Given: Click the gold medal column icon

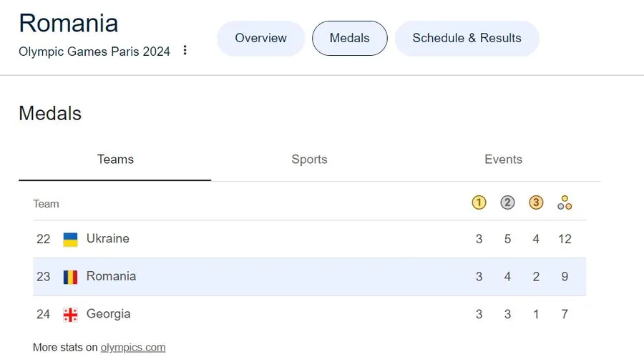Looking at the screenshot, I should [479, 203].
